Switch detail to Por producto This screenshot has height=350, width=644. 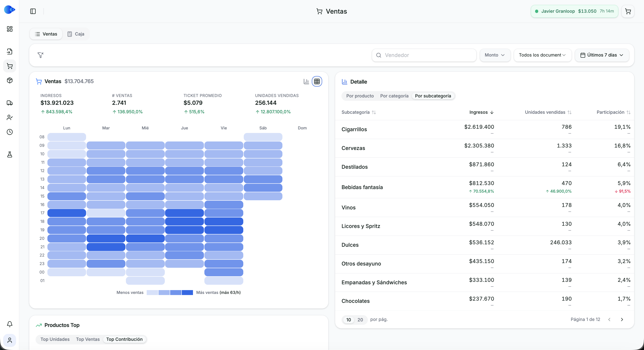360,96
